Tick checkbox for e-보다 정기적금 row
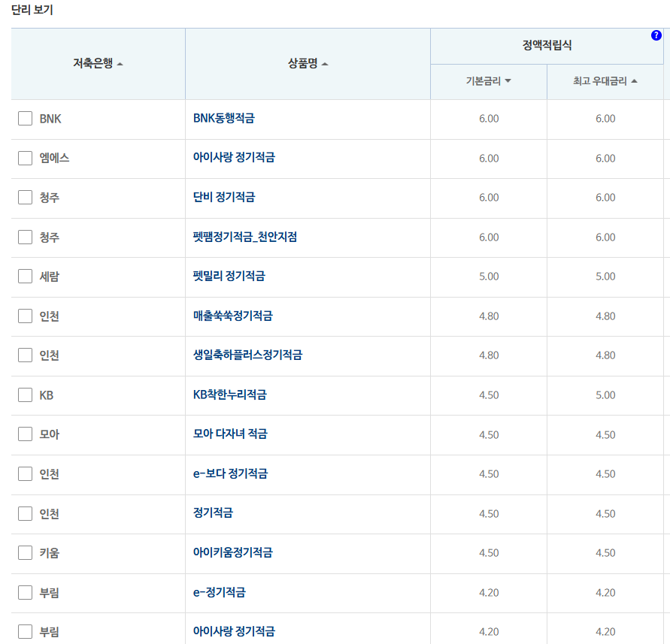The height and width of the screenshot is (644, 670). coord(26,474)
